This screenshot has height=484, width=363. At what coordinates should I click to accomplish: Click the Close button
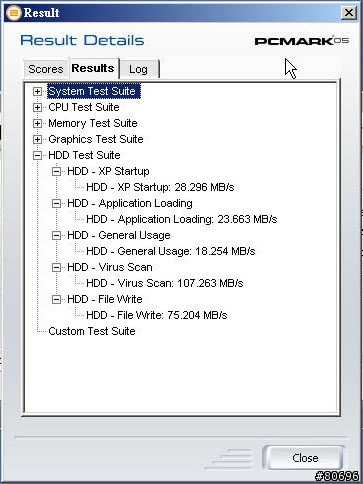[305, 458]
